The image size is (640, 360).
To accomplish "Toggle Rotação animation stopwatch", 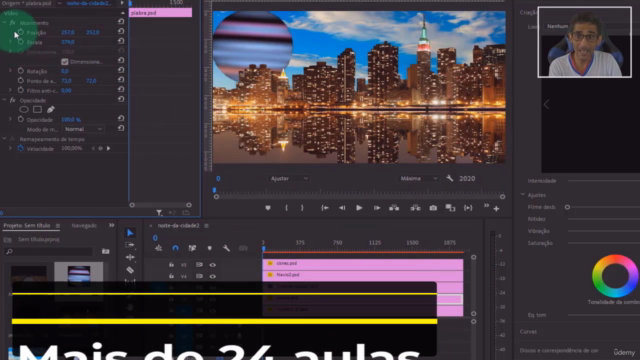I will point(21,71).
